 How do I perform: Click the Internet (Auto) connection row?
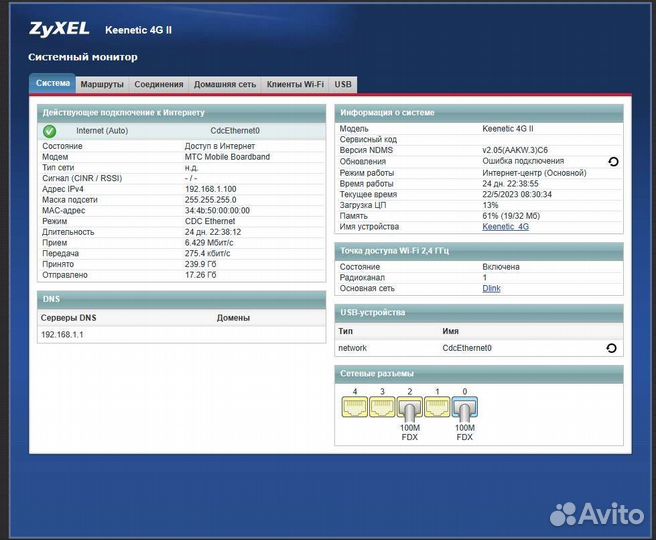[x=182, y=131]
